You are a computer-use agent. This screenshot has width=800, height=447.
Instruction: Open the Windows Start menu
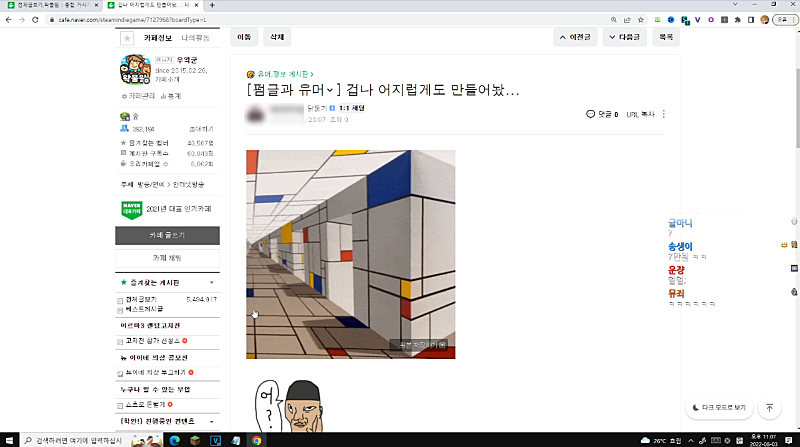pyautogui.click(x=9, y=440)
